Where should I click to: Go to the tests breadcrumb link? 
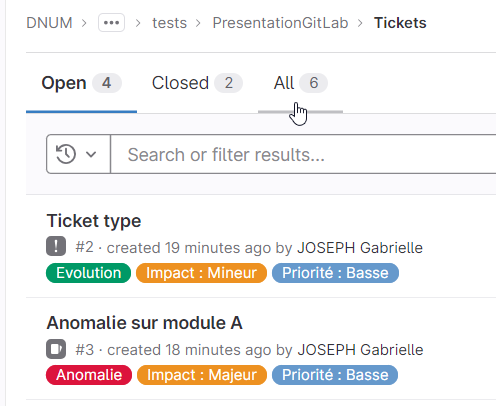[169, 23]
